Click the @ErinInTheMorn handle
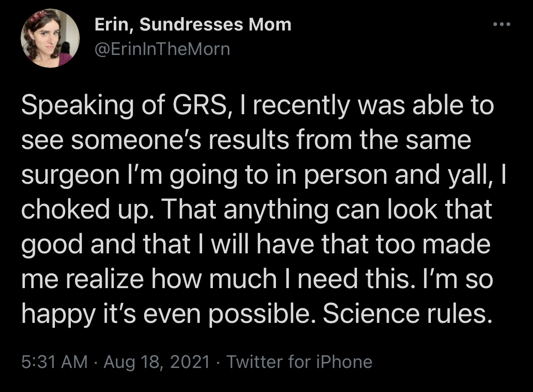The width and height of the screenshot is (533, 392). pos(162,49)
